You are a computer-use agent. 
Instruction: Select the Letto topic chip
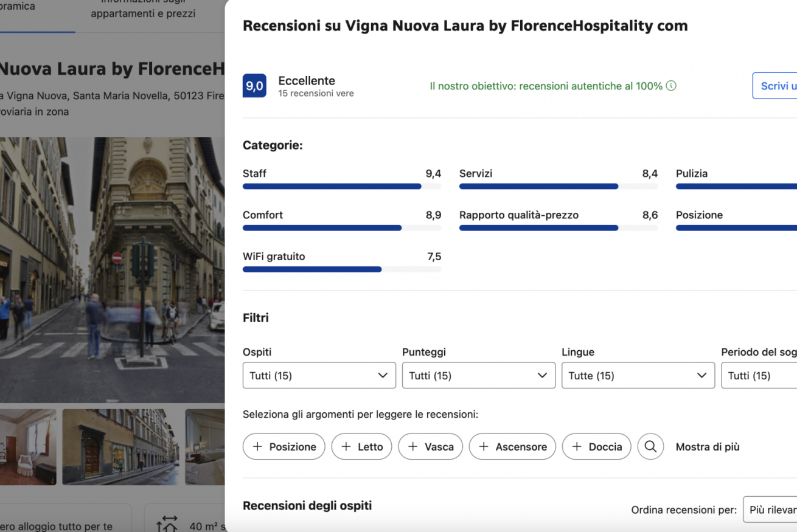coord(361,447)
